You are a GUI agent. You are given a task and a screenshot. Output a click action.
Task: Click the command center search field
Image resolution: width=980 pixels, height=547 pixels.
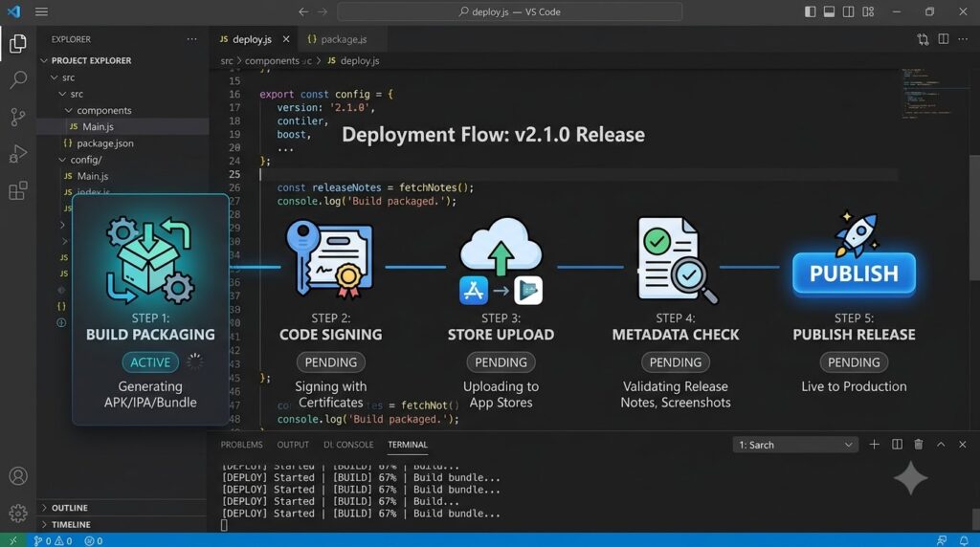coord(510,11)
